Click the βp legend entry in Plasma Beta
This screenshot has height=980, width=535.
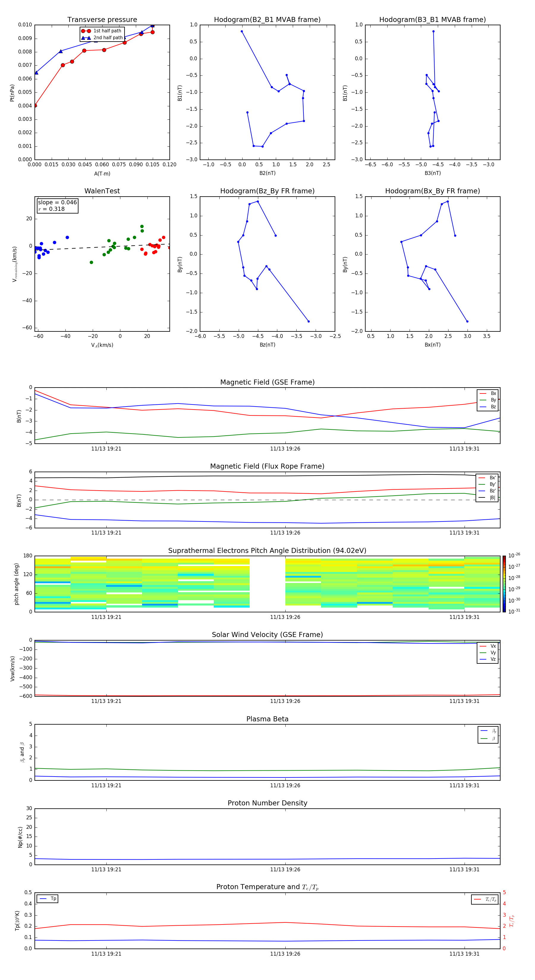(x=488, y=731)
